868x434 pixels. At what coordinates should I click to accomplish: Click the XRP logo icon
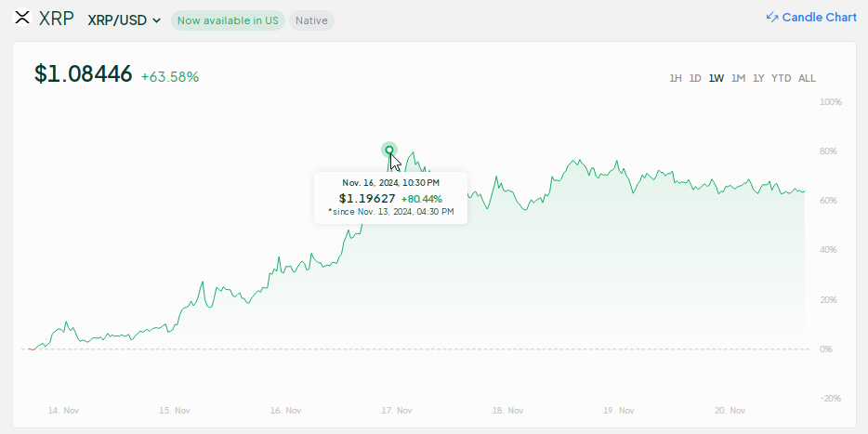point(22,19)
